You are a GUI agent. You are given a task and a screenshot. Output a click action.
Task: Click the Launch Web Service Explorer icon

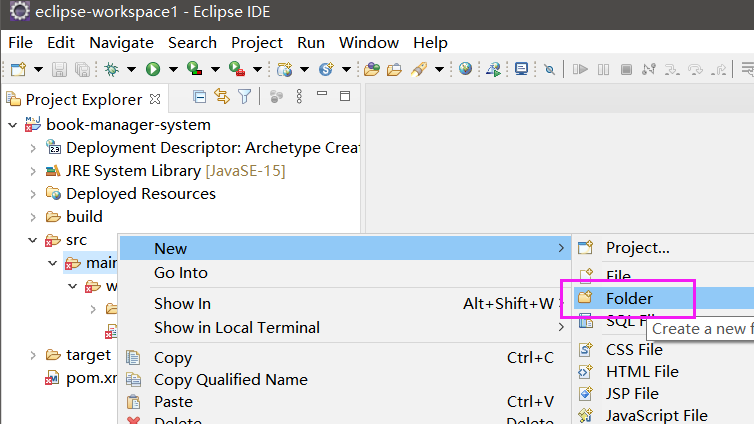click(x=493, y=70)
